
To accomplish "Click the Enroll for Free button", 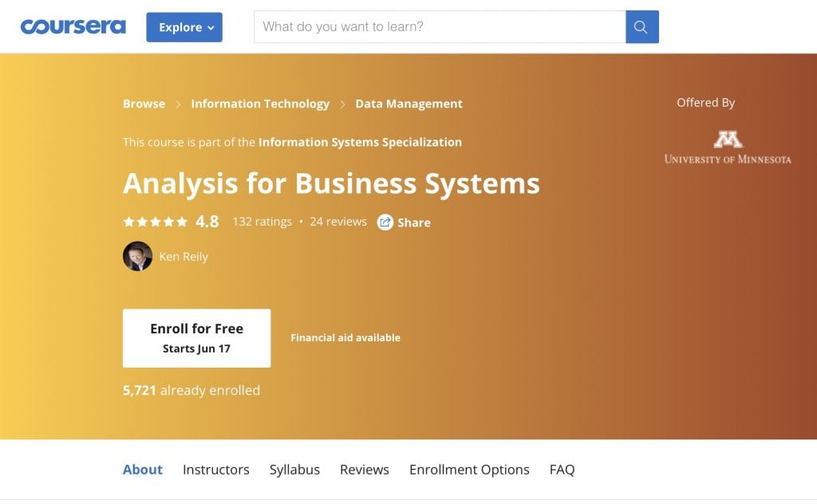I will [196, 338].
